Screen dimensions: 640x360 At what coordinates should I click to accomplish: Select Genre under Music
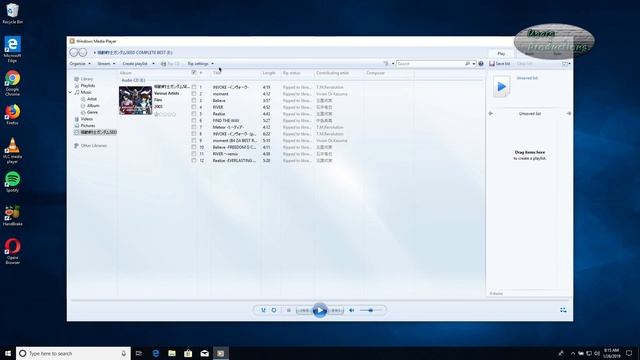coord(92,112)
